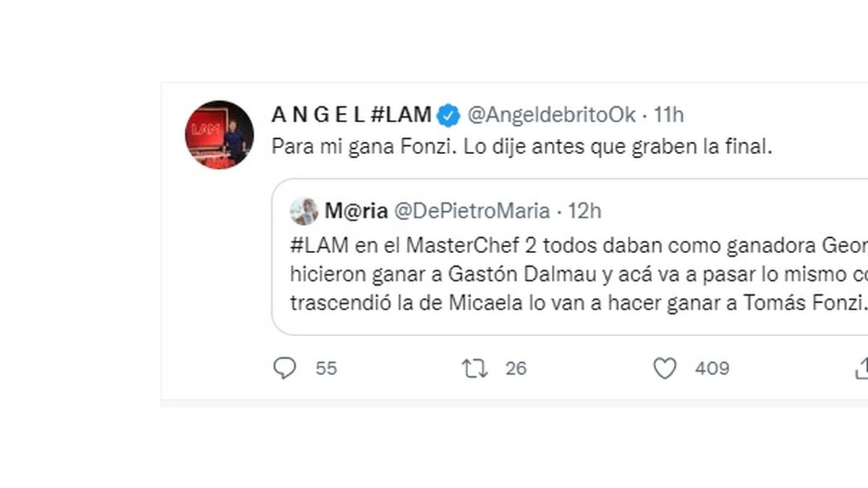868x488 pixels.
Task: Open the ANGEL #LAM profile avatar
Action: (221, 134)
